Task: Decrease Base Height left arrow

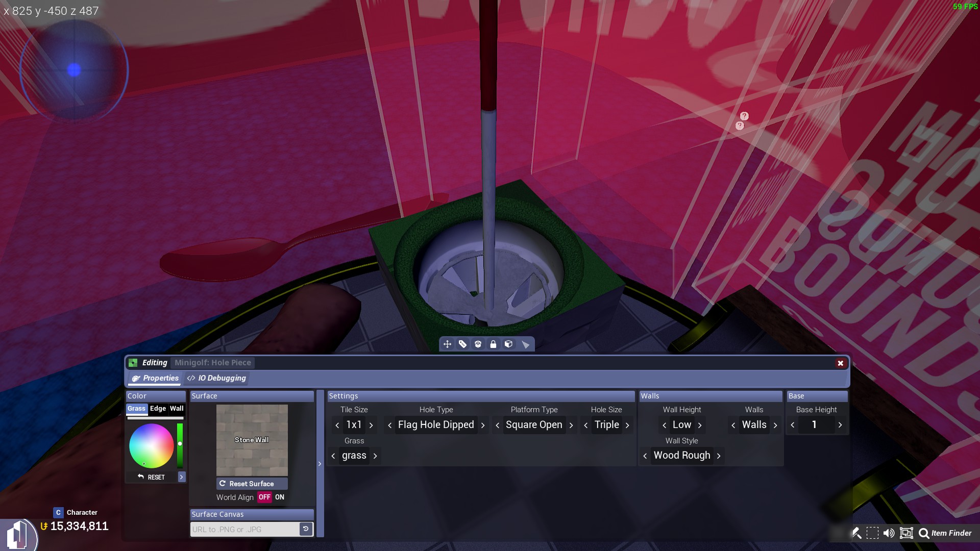Action: tap(793, 425)
